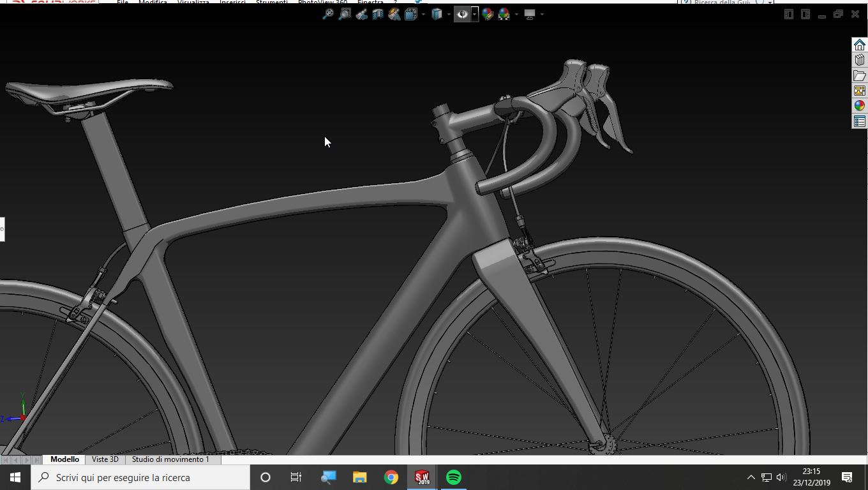This screenshot has width=868, height=490.
Task: Open the Windows Start menu
Action: point(15,477)
